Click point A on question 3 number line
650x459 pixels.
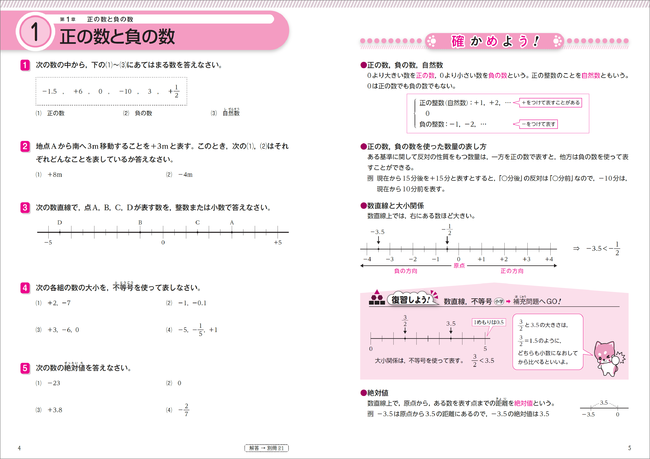pos(232,232)
